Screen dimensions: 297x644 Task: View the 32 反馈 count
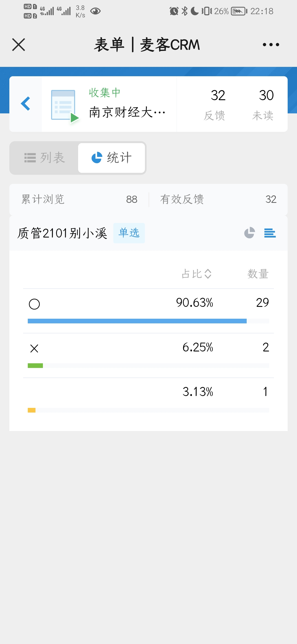pyautogui.click(x=215, y=104)
